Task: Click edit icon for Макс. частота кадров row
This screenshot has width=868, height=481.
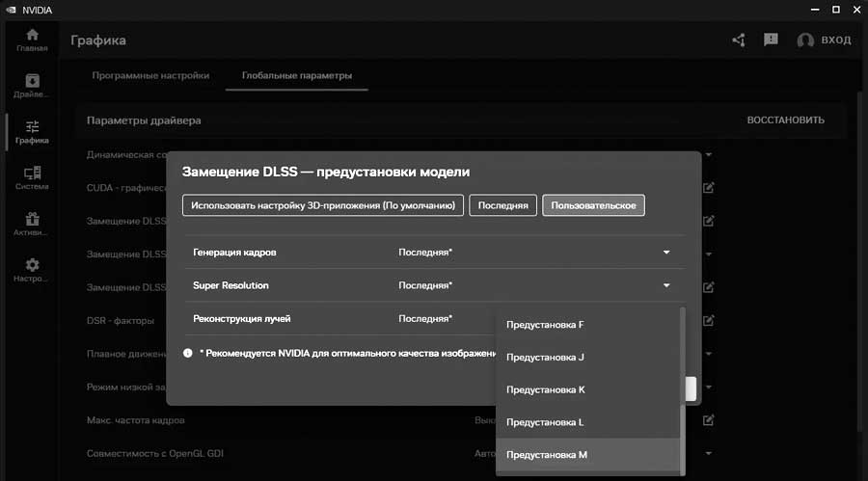Action: coord(709,420)
